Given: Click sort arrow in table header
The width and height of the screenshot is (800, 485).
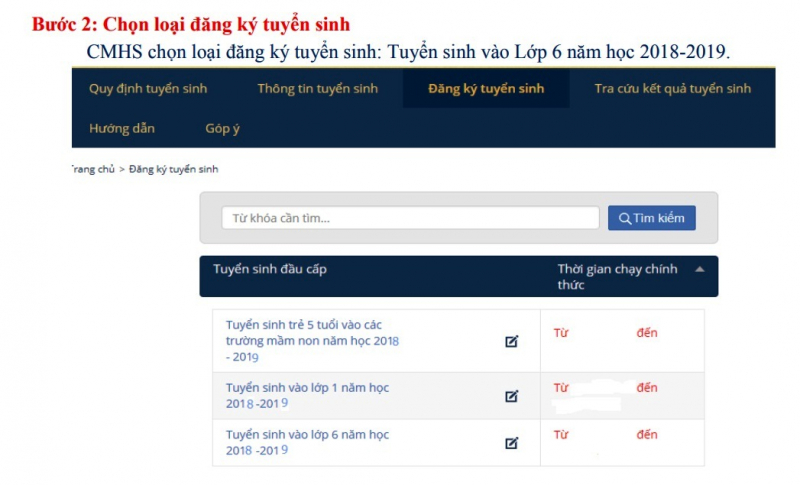Looking at the screenshot, I should (699, 269).
